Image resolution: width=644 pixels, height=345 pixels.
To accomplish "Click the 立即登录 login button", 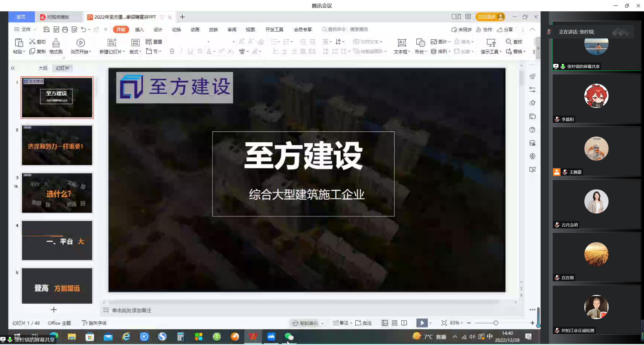I will coord(490,17).
